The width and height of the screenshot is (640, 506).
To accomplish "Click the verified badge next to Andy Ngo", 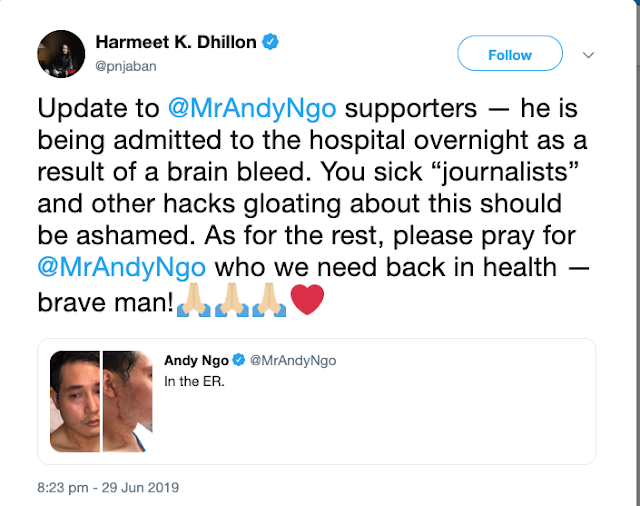I will [239, 360].
